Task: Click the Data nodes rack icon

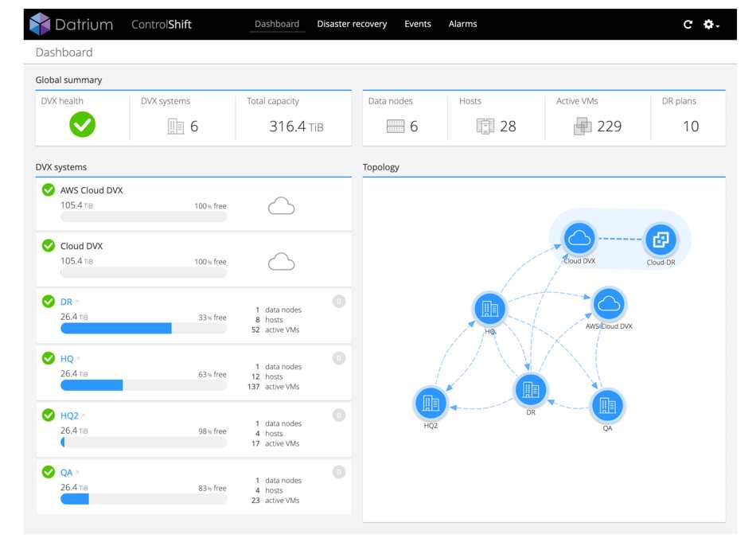Action: tap(396, 127)
